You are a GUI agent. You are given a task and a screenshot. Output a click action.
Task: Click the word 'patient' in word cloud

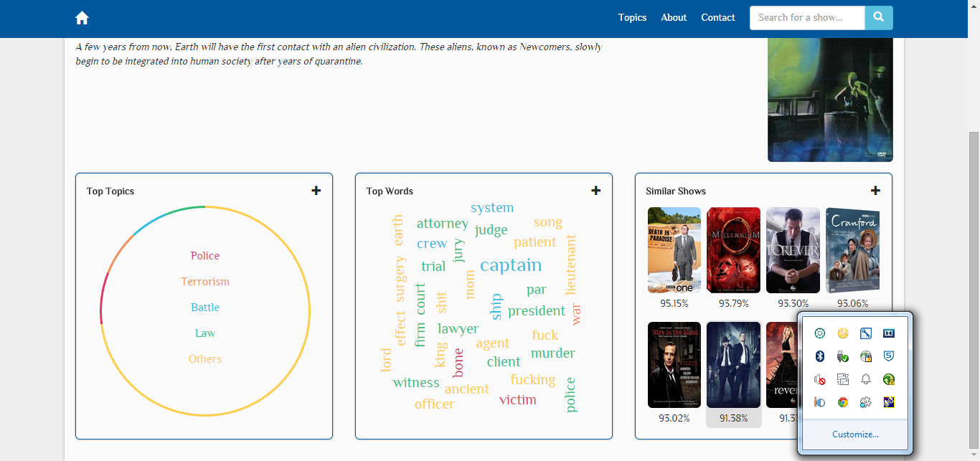pyautogui.click(x=535, y=242)
